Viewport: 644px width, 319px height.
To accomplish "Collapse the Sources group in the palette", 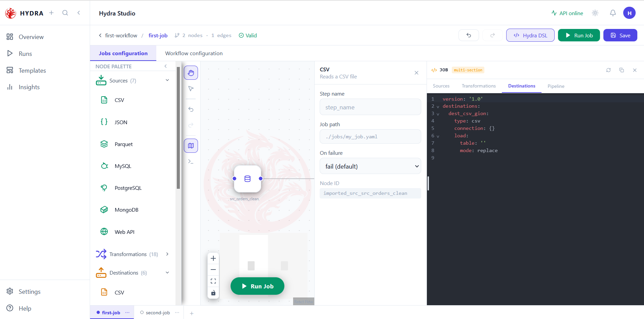I will pyautogui.click(x=167, y=80).
